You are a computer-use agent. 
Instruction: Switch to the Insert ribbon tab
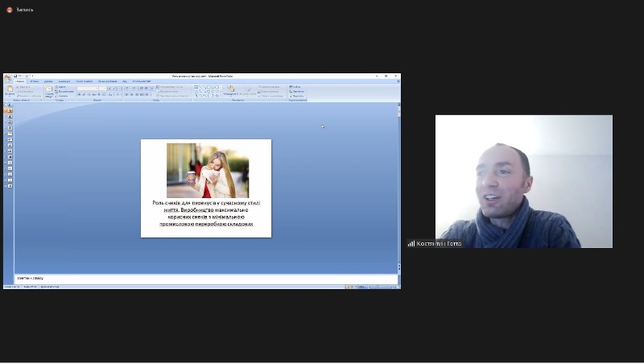[35, 81]
